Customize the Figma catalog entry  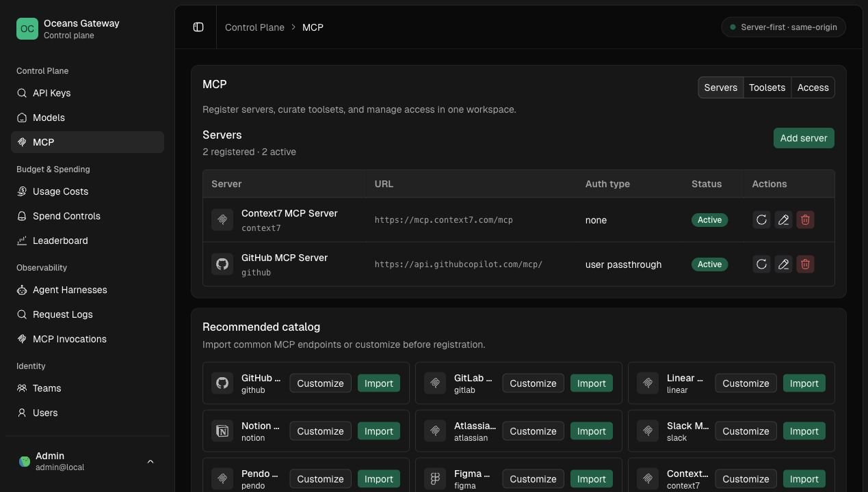[x=533, y=479]
